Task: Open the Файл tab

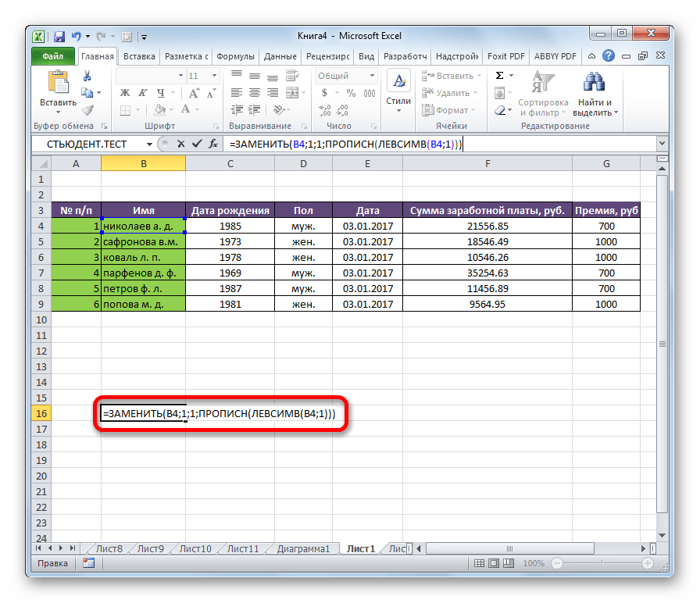Action: [53, 56]
